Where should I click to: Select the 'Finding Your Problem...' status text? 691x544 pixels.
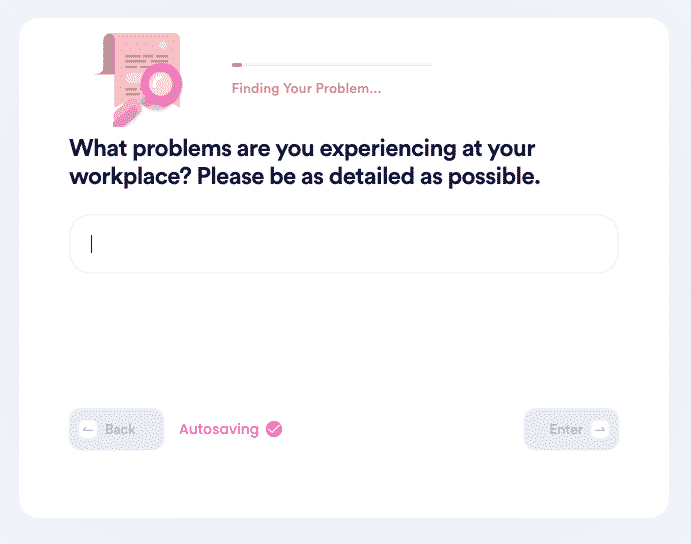click(306, 89)
